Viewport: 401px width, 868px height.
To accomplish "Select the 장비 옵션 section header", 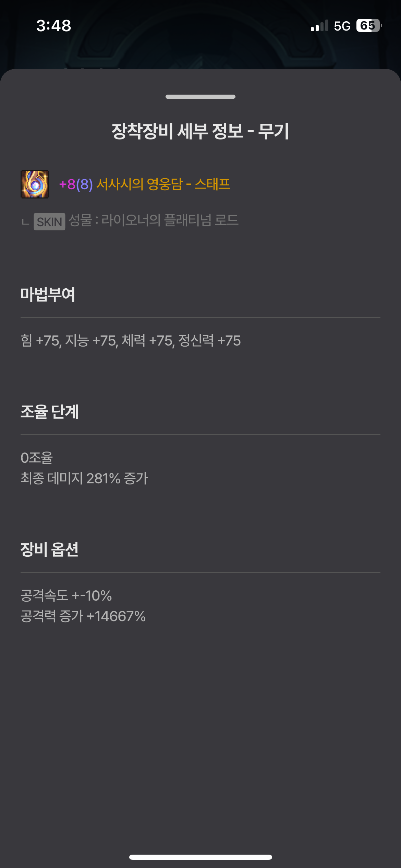I will 50,549.
